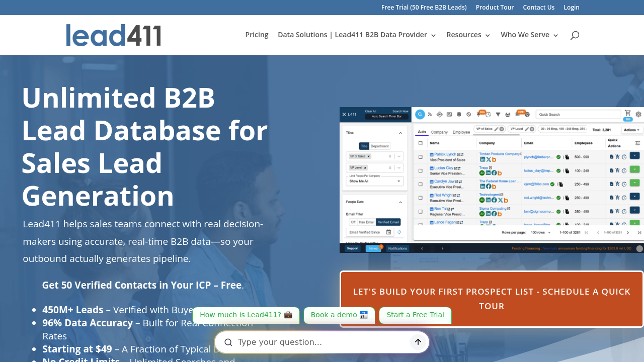Click the X beside L411 in product screenshot
Viewport: 644px width, 362px height.
pyautogui.click(x=344, y=114)
